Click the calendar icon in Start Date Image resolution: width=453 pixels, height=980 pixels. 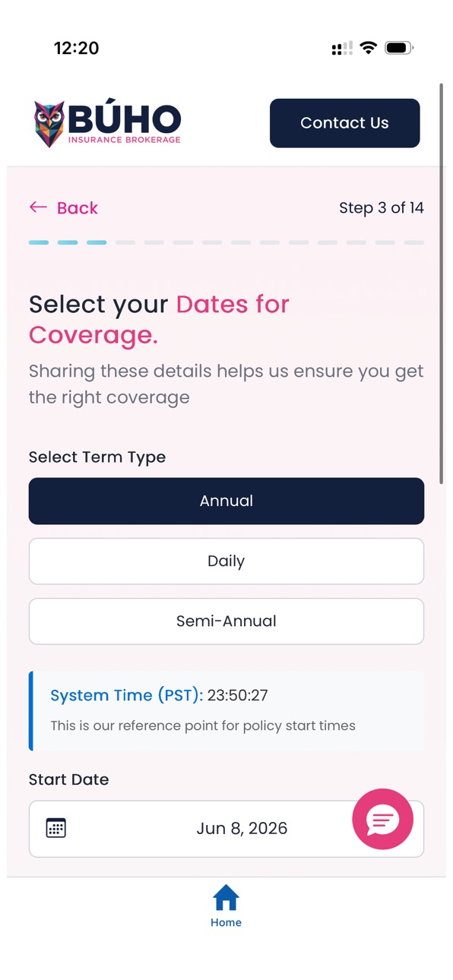coord(56,828)
